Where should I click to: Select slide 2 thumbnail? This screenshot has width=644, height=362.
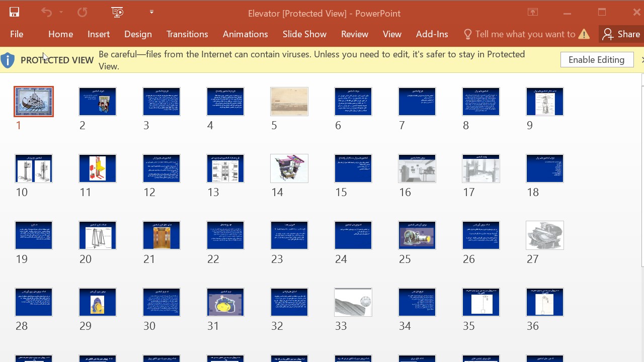tap(98, 102)
